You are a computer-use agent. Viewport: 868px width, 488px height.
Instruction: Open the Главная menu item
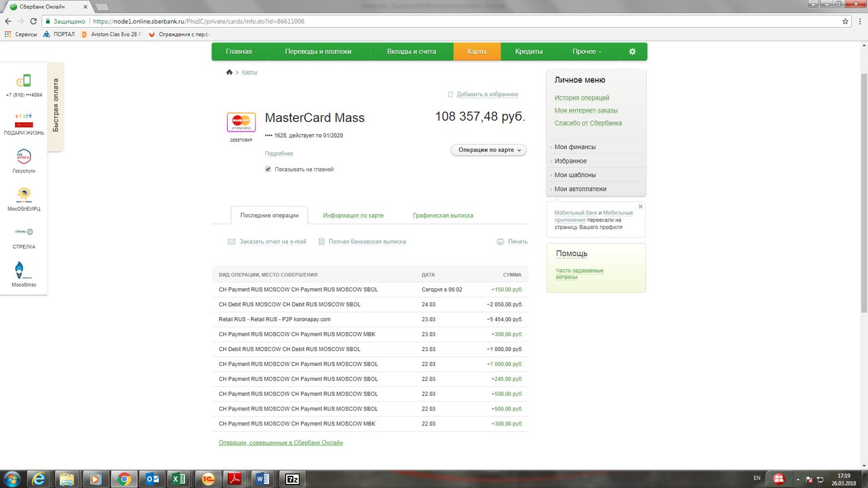click(239, 52)
